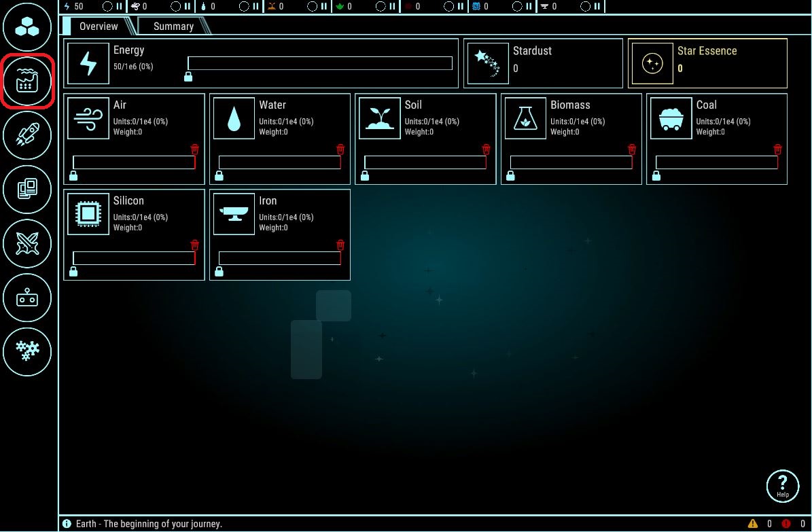Open the resources hexagon sidebar icon
Image resolution: width=812 pixels, height=532 pixels.
pos(27,29)
